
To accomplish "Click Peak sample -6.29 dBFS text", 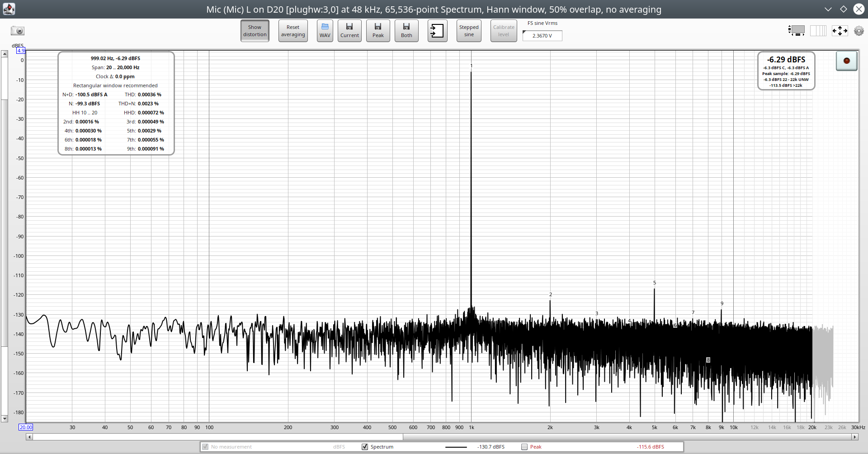I will [786, 74].
